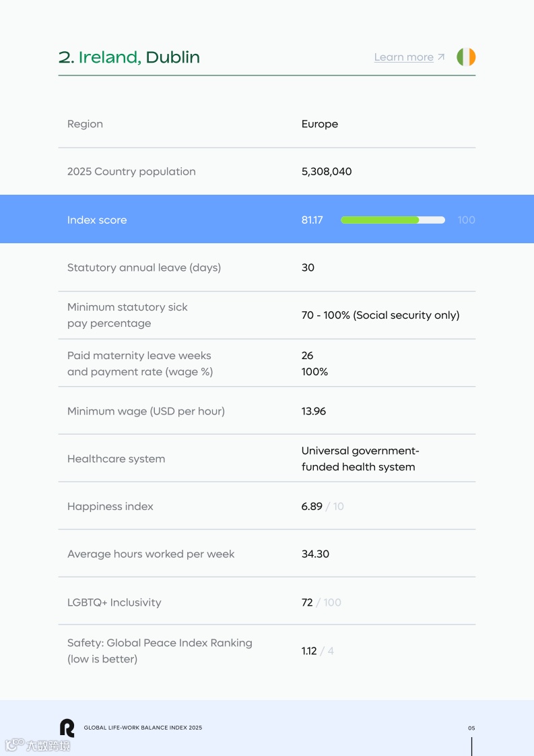Screen dimensions: 534x756
Task: Select the population figure 5,308,040
Action: tap(327, 172)
